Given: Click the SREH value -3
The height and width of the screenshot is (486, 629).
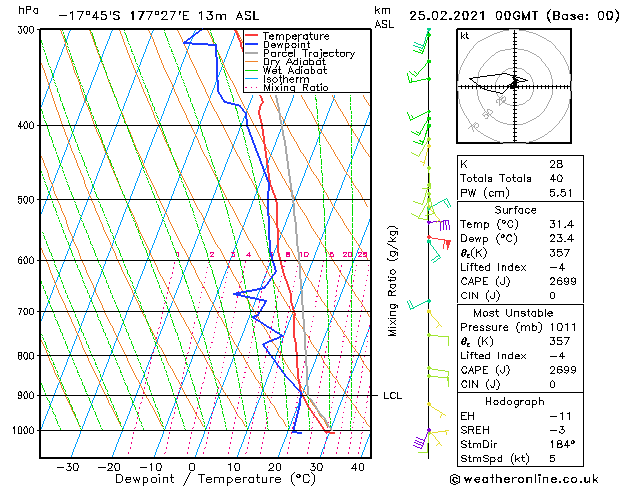Looking at the screenshot, I should point(558,430).
